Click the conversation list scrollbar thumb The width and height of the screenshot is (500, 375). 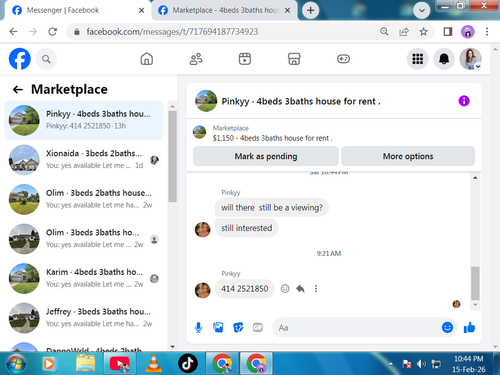172,156
